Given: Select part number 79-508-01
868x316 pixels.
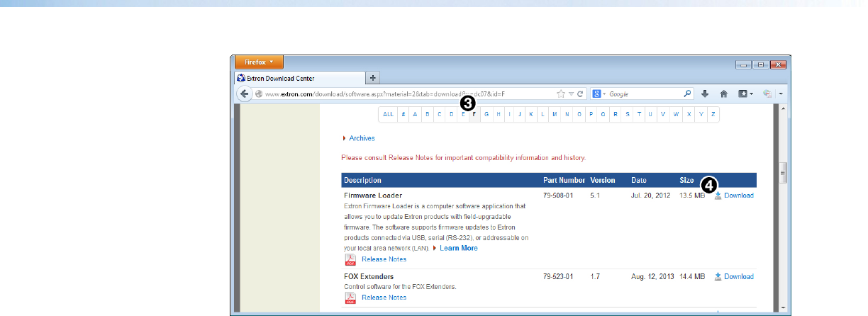Looking at the screenshot, I should click(x=560, y=196).
